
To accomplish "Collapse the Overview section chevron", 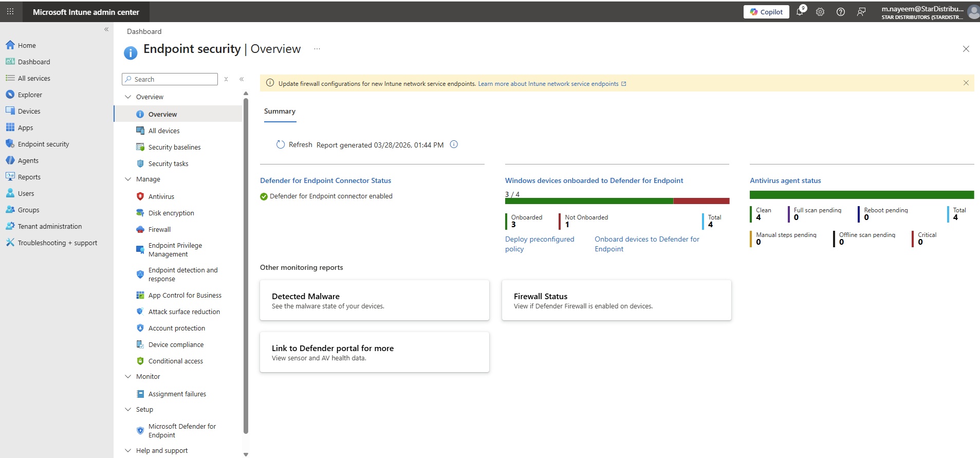I will tap(128, 97).
